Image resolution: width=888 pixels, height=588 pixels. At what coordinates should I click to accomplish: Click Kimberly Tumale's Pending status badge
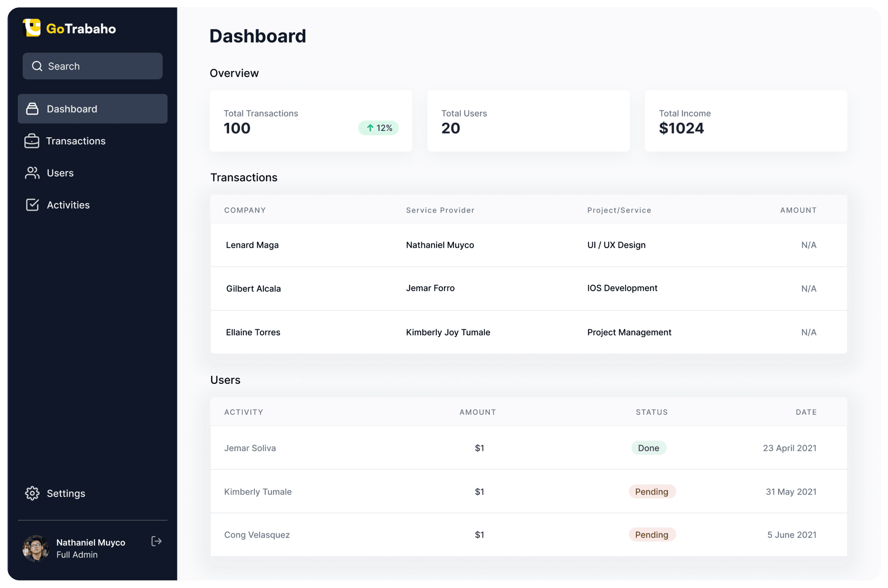click(x=652, y=492)
